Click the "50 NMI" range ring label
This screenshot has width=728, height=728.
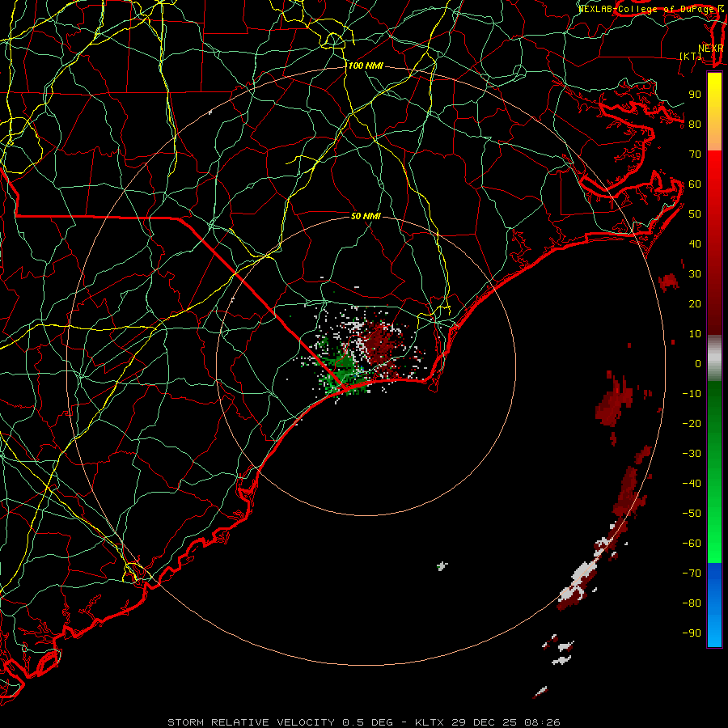(366, 216)
